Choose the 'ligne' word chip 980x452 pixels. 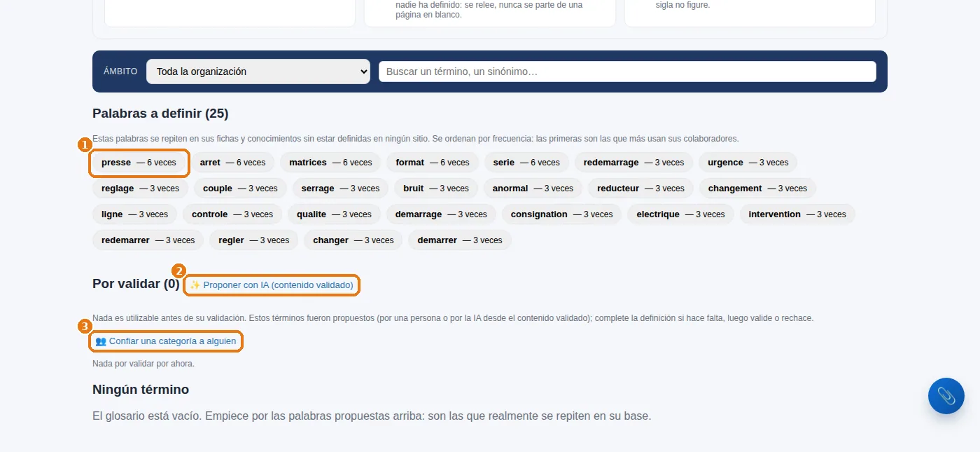click(135, 214)
